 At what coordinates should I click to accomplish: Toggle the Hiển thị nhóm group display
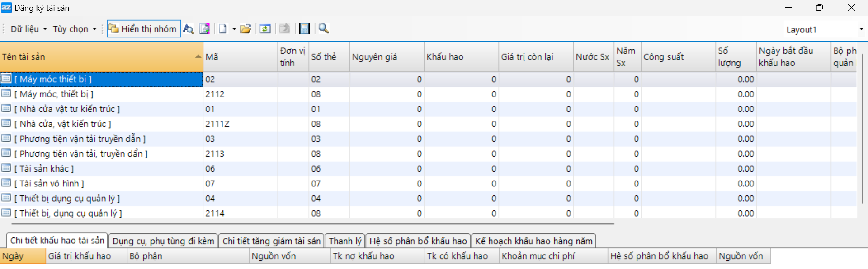[x=144, y=29]
